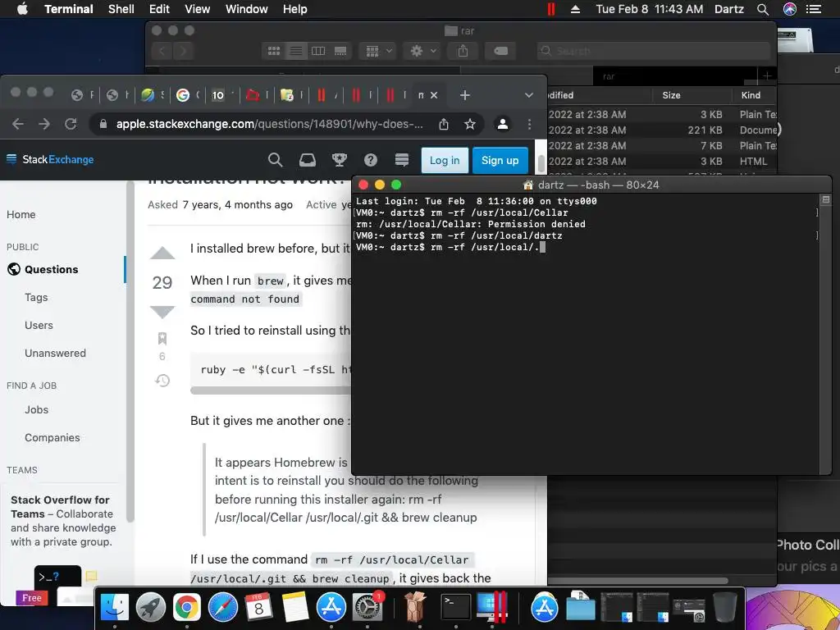Open Unanswered in the sidebar
The image size is (840, 630).
55,353
